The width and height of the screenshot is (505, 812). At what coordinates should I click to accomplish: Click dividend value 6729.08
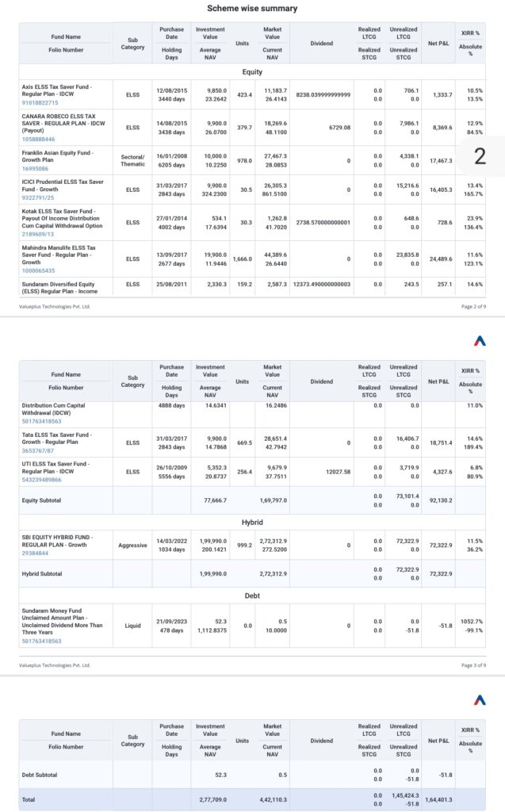(x=340, y=128)
